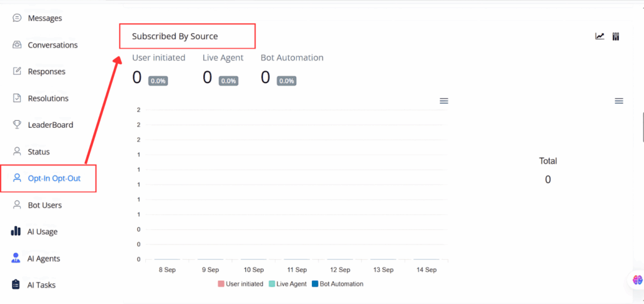Select Opt-In Opt-Out in sidebar

click(x=53, y=178)
